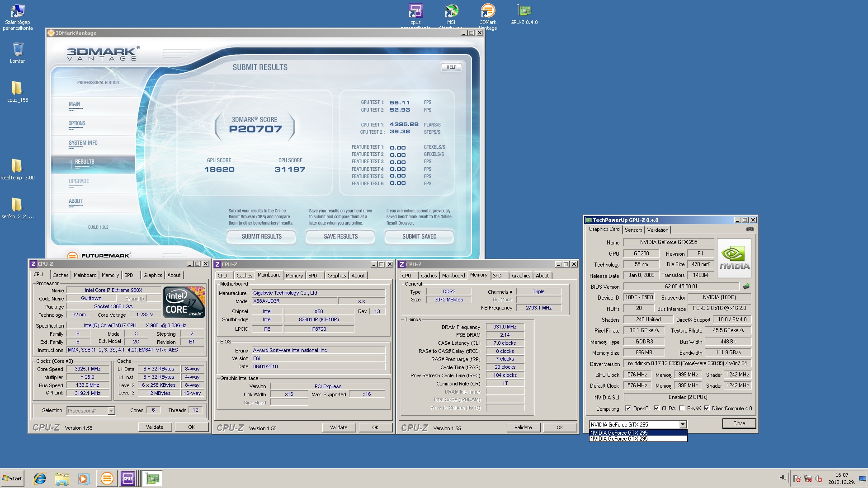Switch to the GPU-Z Sensors tab

click(633, 230)
